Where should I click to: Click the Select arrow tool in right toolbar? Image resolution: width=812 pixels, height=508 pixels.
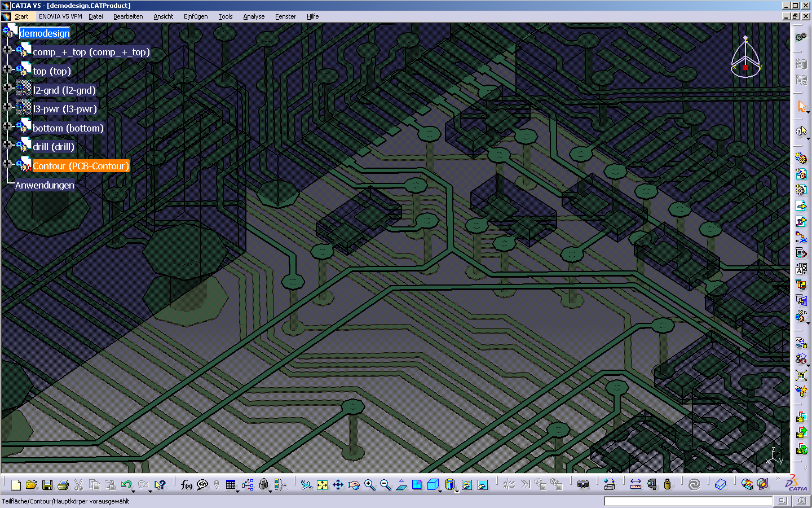(801, 106)
